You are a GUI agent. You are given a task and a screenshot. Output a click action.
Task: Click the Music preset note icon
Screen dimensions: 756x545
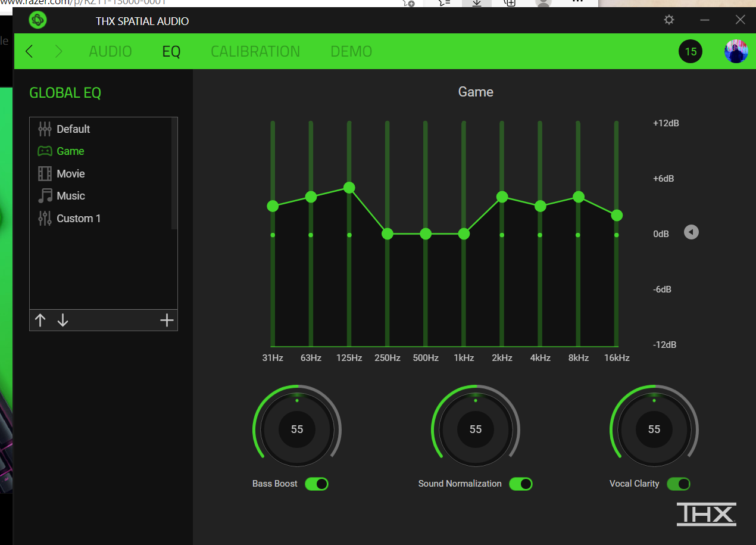pos(45,196)
